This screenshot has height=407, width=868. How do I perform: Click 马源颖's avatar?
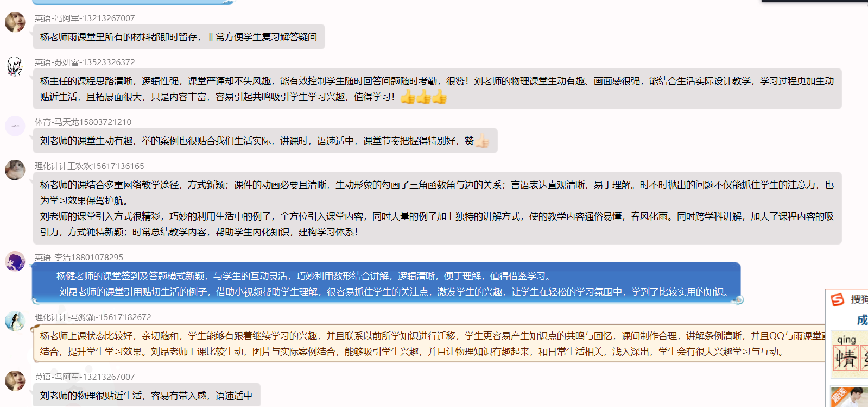pos(15,321)
